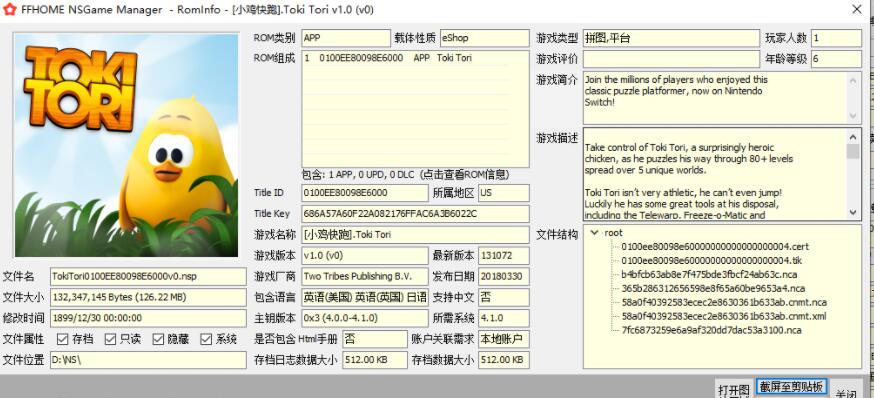Click the scroll down arrow of 游戏描述 box
The height and width of the screenshot is (398, 874).
(853, 212)
